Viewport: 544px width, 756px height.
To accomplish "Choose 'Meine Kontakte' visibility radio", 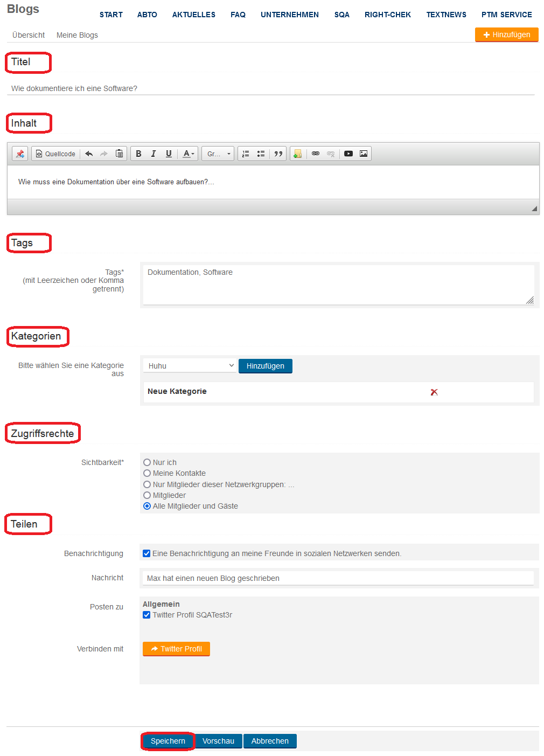I will [x=147, y=473].
